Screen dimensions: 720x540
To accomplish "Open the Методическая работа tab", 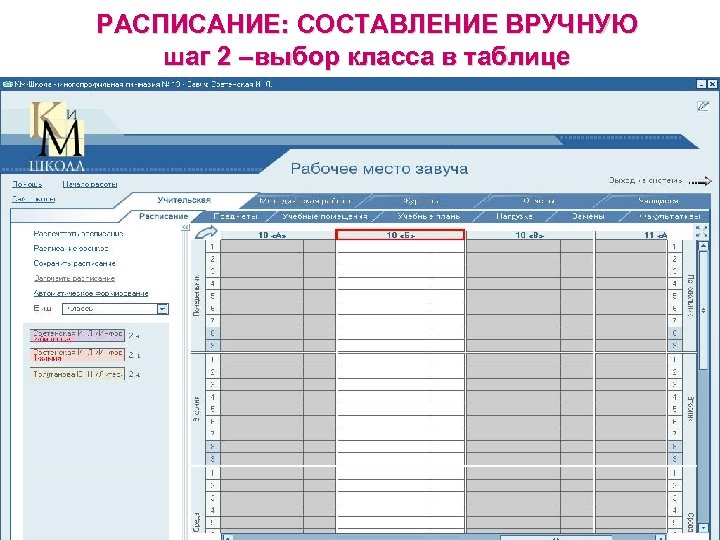I will (x=304, y=201).
